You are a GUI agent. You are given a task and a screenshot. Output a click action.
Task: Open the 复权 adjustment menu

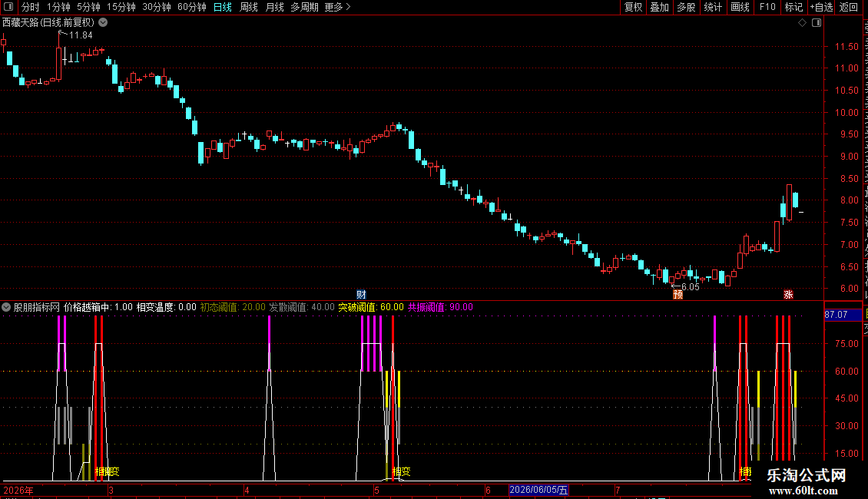click(x=633, y=7)
